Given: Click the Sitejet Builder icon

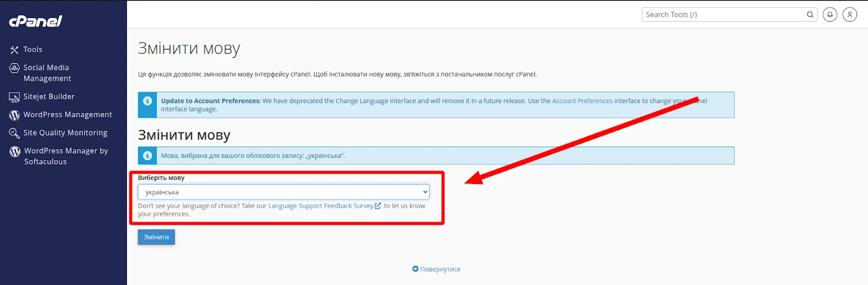Looking at the screenshot, I should pos(14,97).
